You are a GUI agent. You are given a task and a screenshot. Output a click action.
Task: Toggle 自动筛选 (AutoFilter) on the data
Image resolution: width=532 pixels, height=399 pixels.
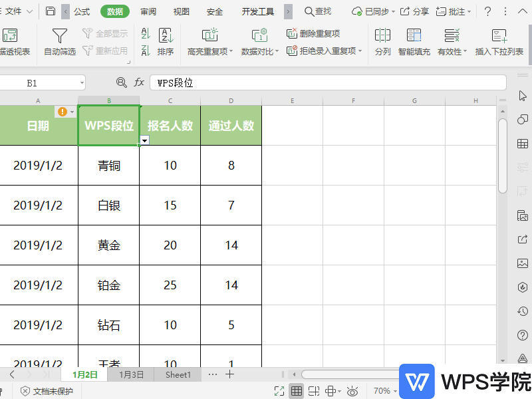point(59,40)
